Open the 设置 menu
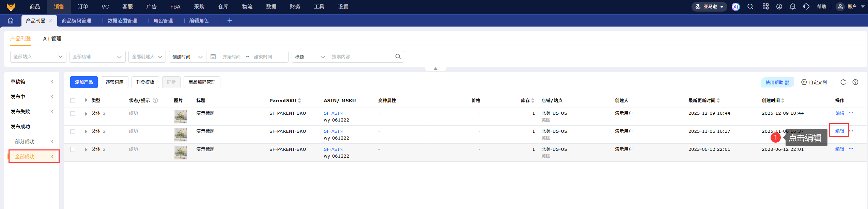 343,7
